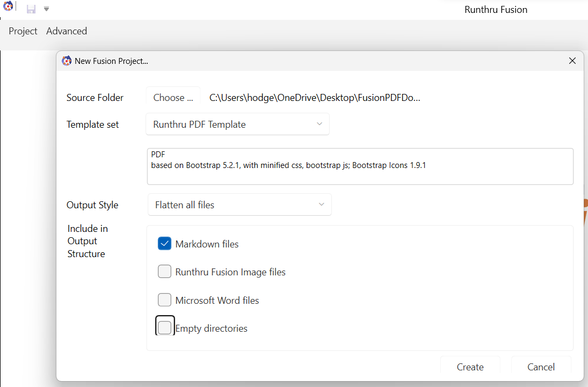
Task: Open the Project menu
Action: (23, 31)
